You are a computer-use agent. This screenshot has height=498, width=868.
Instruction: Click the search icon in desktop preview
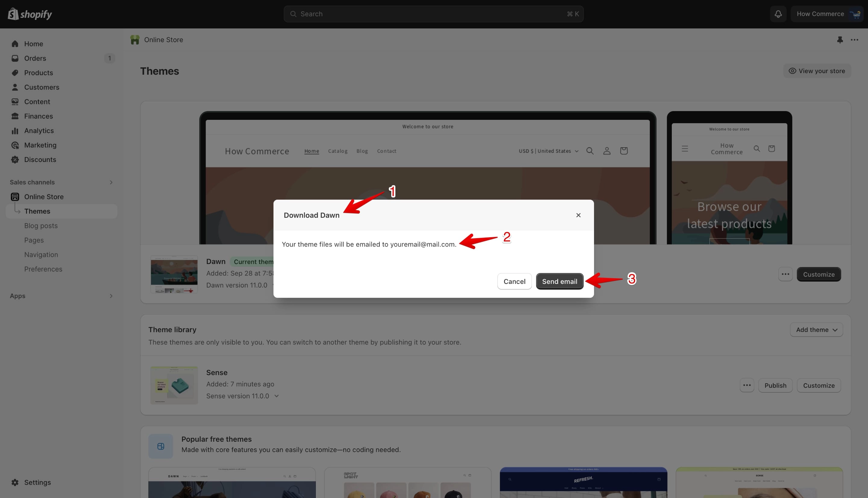click(590, 151)
